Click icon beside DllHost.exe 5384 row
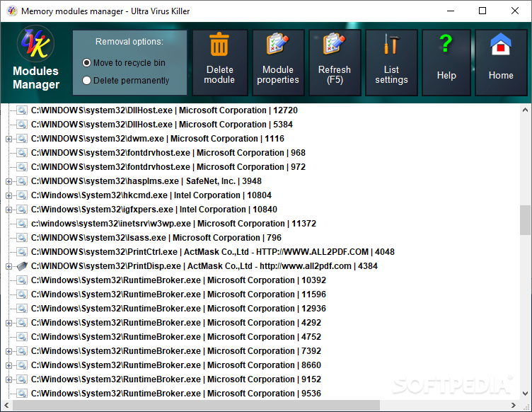The image size is (532, 412). click(x=22, y=125)
